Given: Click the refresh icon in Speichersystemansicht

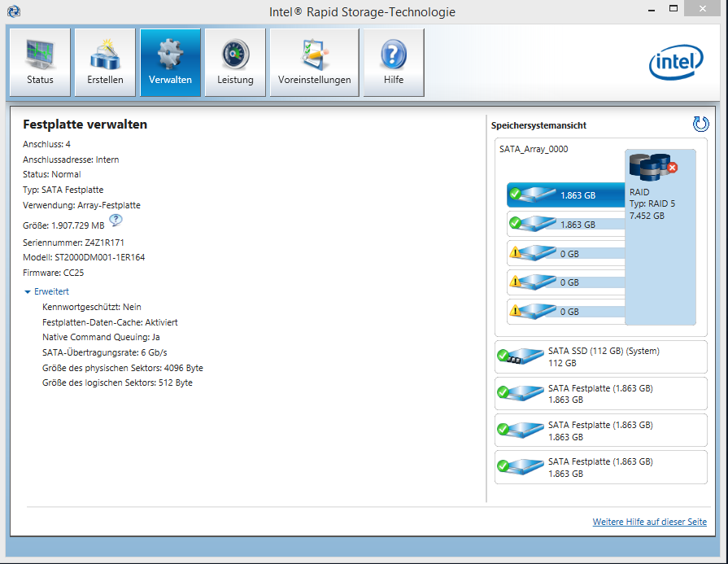Looking at the screenshot, I should (700, 124).
